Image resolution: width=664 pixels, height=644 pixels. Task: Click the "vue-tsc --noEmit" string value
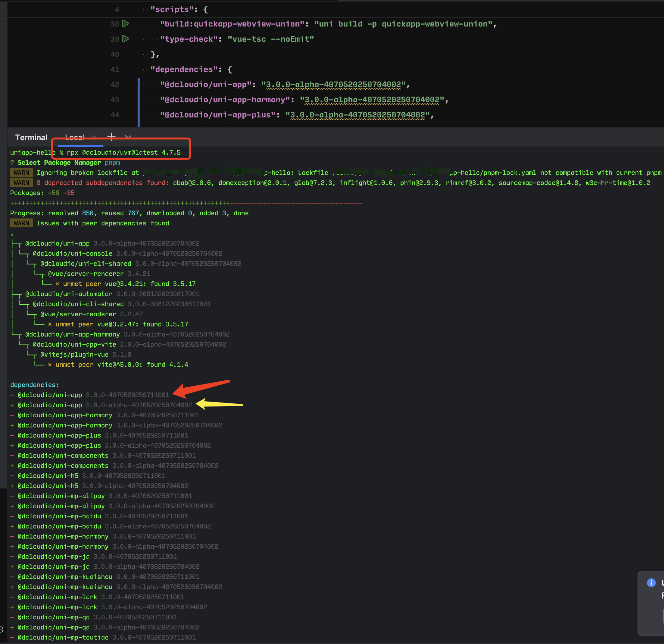[x=271, y=39]
